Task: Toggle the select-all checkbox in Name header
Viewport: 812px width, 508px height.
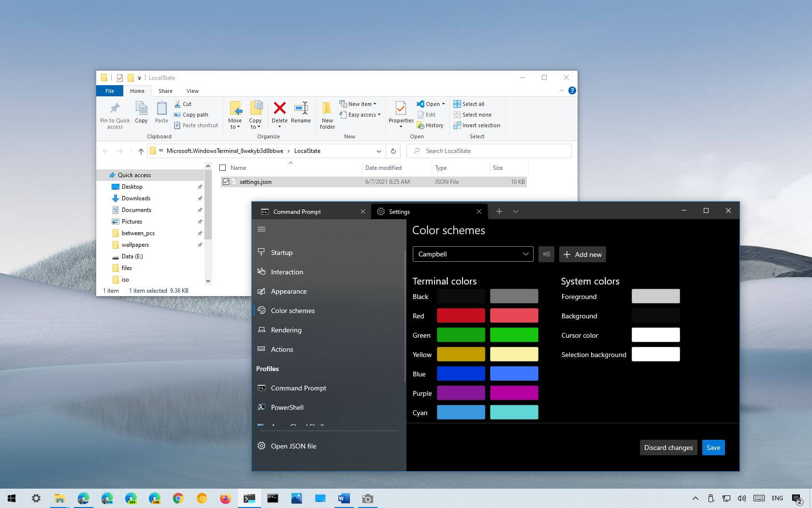Action: click(x=223, y=168)
